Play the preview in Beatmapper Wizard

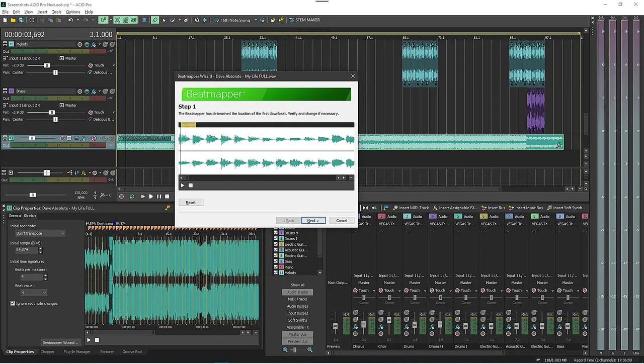click(x=183, y=186)
